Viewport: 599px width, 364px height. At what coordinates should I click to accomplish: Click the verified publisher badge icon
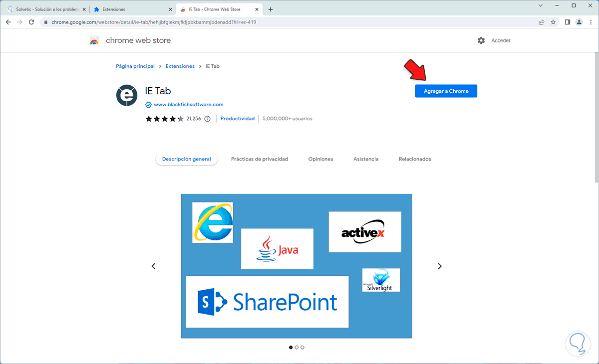(x=148, y=105)
